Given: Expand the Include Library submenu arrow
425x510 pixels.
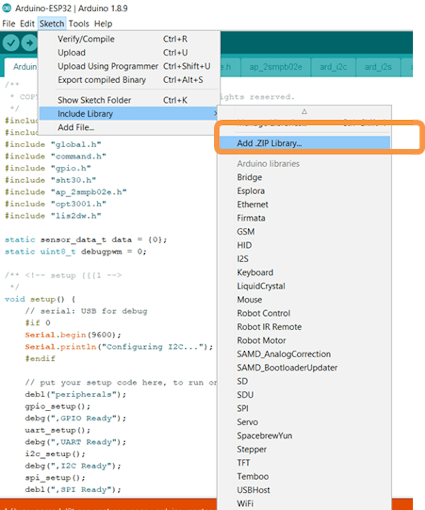Looking at the screenshot, I should pyautogui.click(x=215, y=114).
